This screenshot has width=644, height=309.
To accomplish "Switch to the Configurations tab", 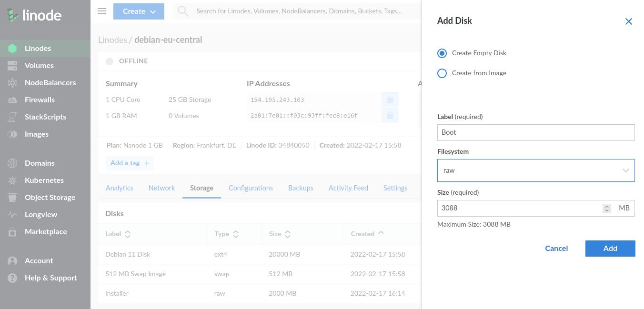I will [251, 188].
